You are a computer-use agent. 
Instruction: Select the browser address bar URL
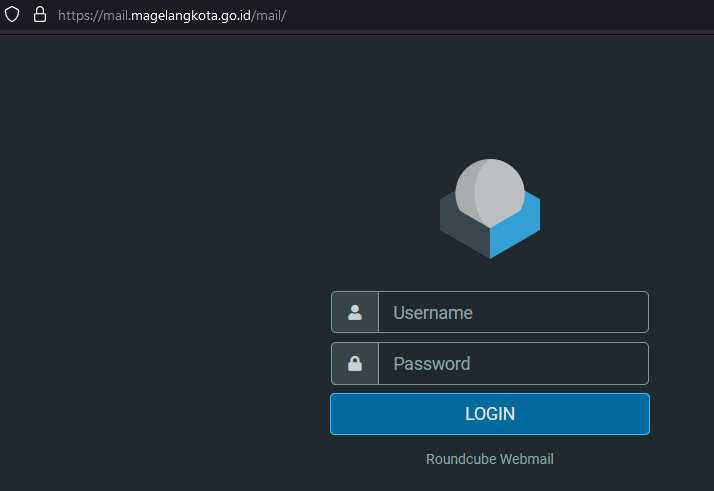[x=172, y=15]
